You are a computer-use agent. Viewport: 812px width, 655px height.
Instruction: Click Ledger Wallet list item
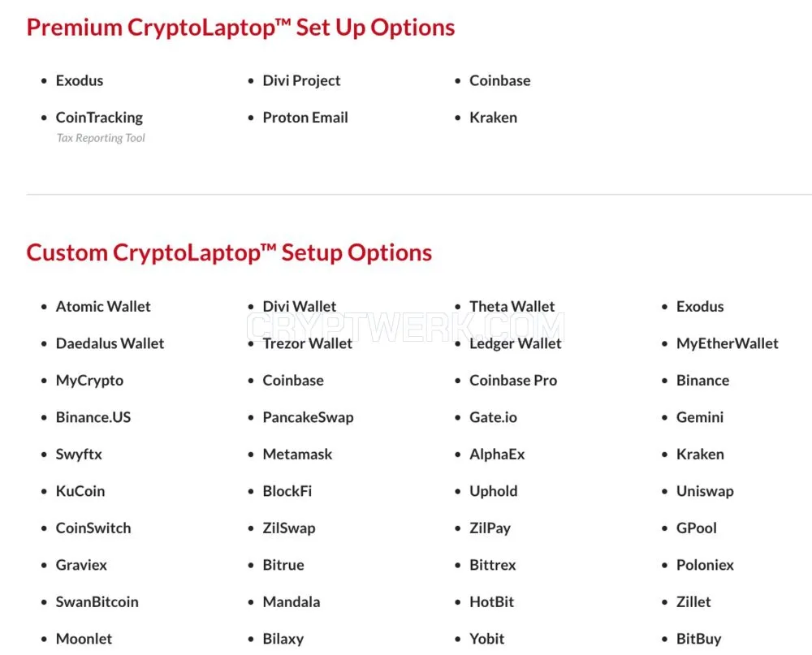pos(516,343)
